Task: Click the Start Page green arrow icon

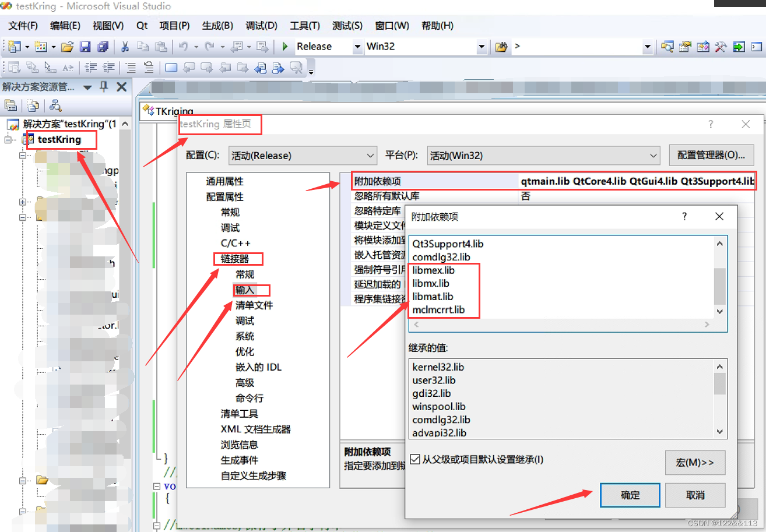Action: [739, 47]
